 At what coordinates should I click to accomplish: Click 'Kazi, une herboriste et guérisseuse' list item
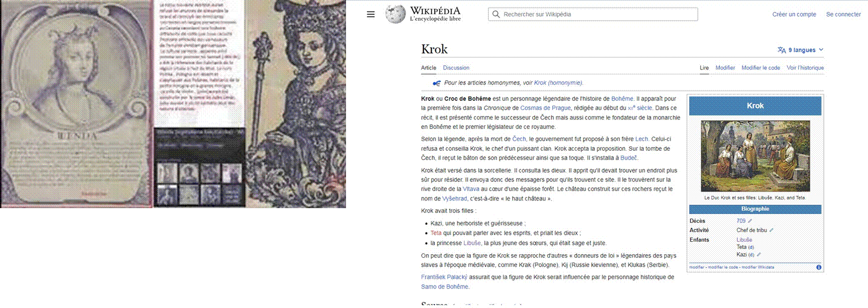coord(478,223)
